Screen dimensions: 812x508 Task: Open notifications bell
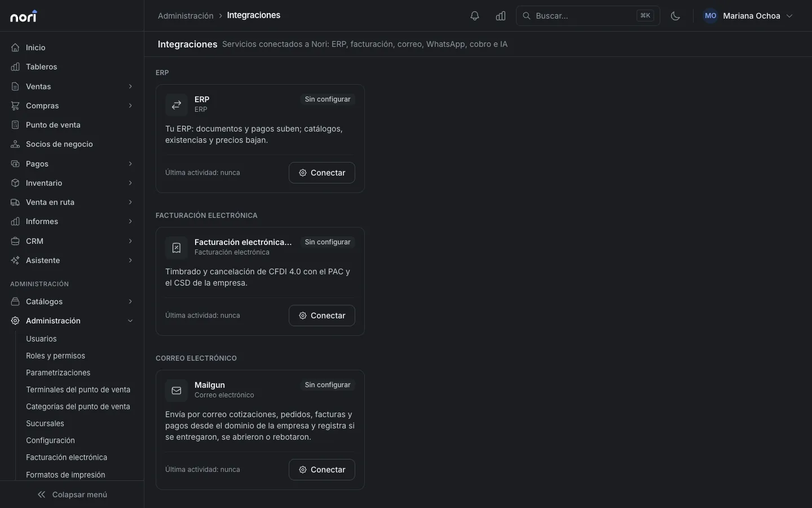point(475,16)
